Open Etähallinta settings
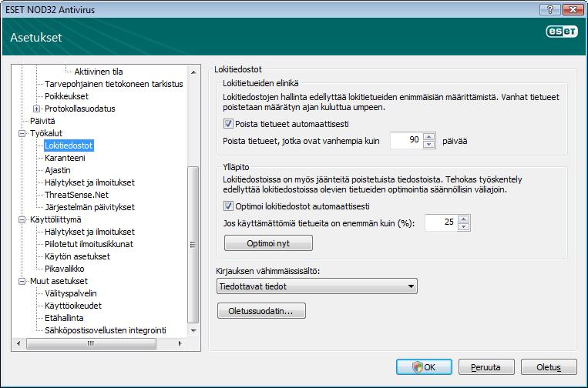This screenshot has height=388, width=588. coord(64,319)
